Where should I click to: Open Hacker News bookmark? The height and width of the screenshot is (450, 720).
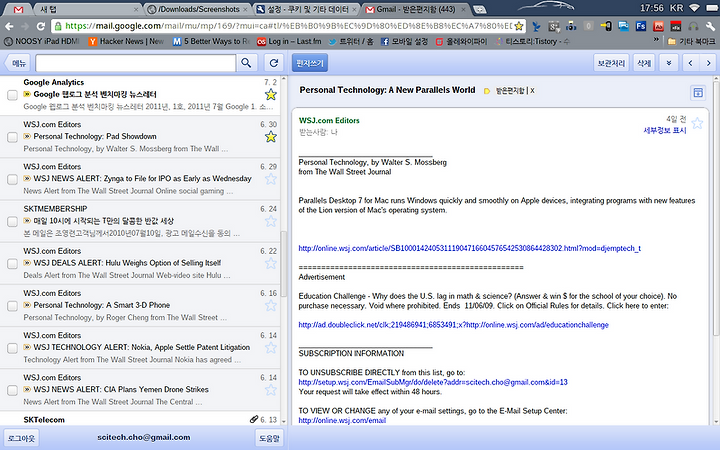coord(126,41)
